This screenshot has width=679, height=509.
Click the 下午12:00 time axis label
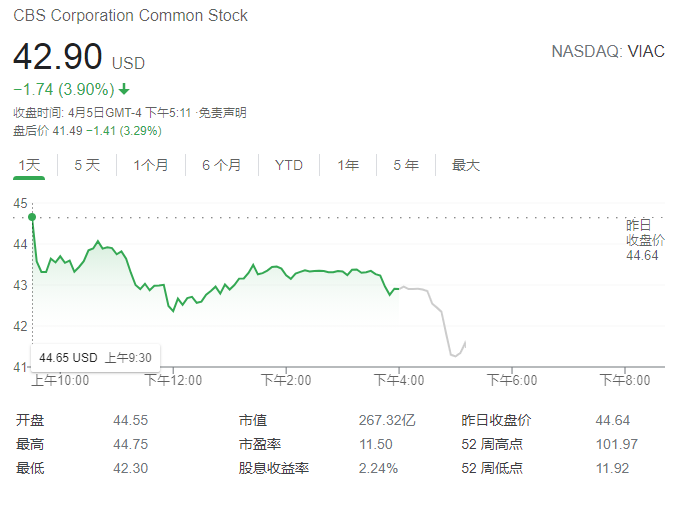click(173, 380)
